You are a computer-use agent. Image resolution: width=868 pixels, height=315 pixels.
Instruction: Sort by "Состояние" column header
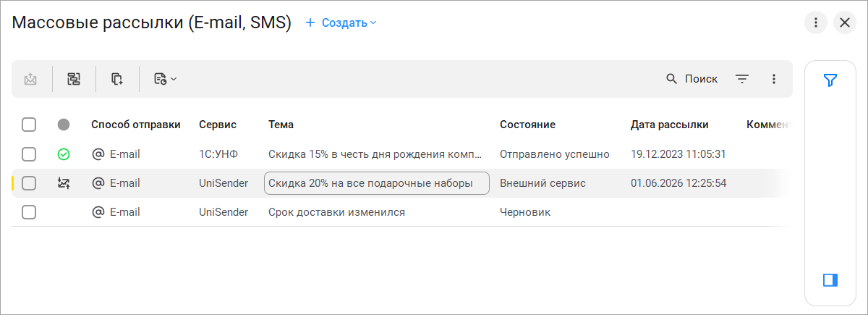click(527, 125)
